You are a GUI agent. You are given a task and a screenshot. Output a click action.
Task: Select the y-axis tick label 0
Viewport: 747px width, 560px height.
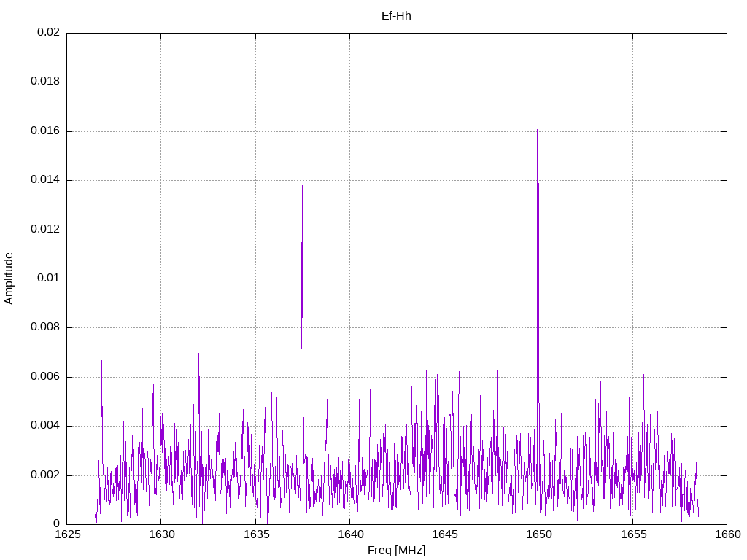point(56,524)
